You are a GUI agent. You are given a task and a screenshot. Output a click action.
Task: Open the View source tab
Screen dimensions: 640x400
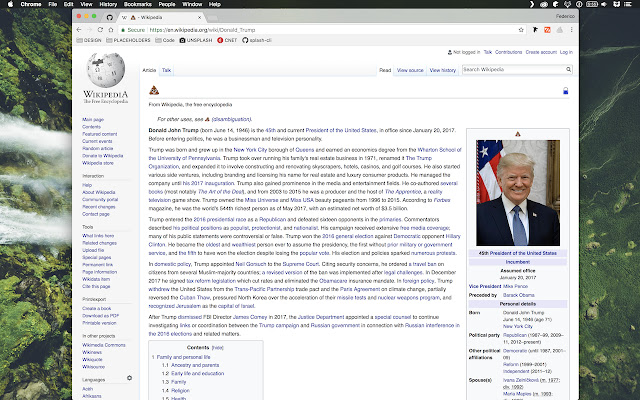click(x=410, y=70)
